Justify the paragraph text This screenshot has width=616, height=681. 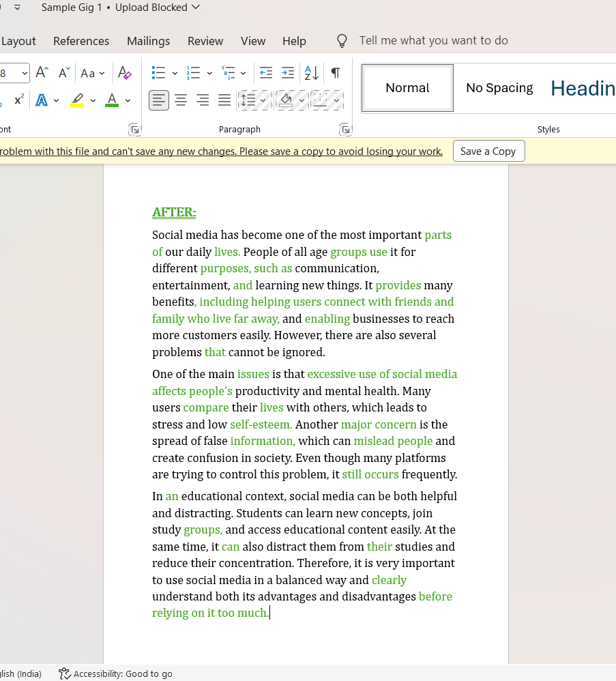(224, 100)
